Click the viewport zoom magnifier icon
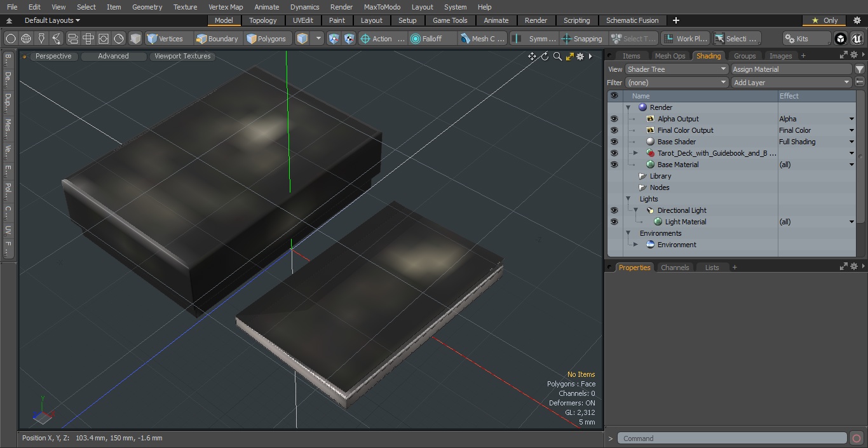Screen dimensions: 868x448 (x=557, y=57)
